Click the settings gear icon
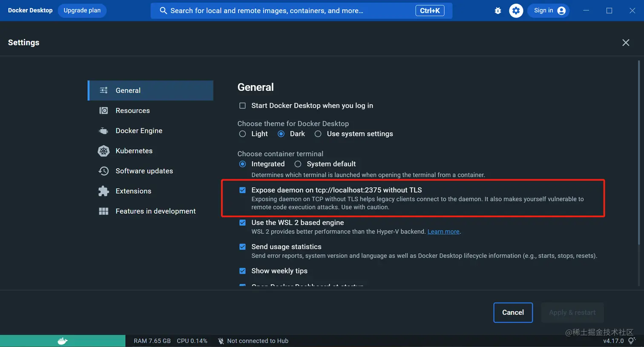The width and height of the screenshot is (644, 347). 516,11
